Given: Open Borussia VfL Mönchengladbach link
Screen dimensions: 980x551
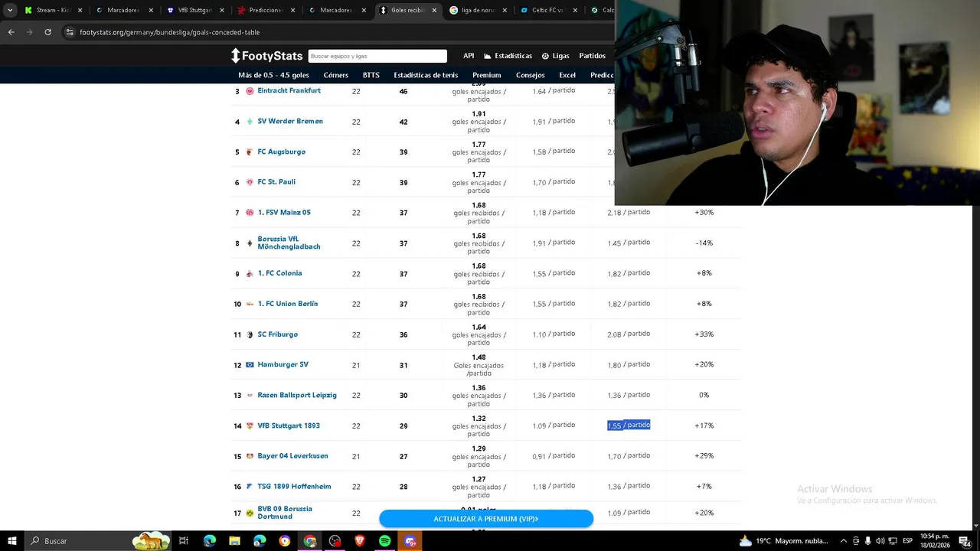Looking at the screenshot, I should coord(289,243).
